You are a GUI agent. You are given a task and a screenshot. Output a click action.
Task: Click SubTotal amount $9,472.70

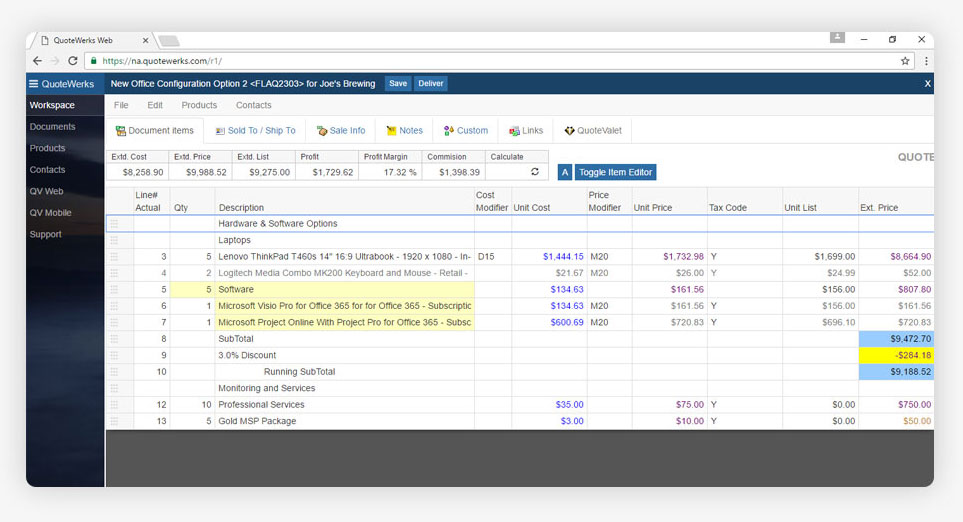[896, 339]
